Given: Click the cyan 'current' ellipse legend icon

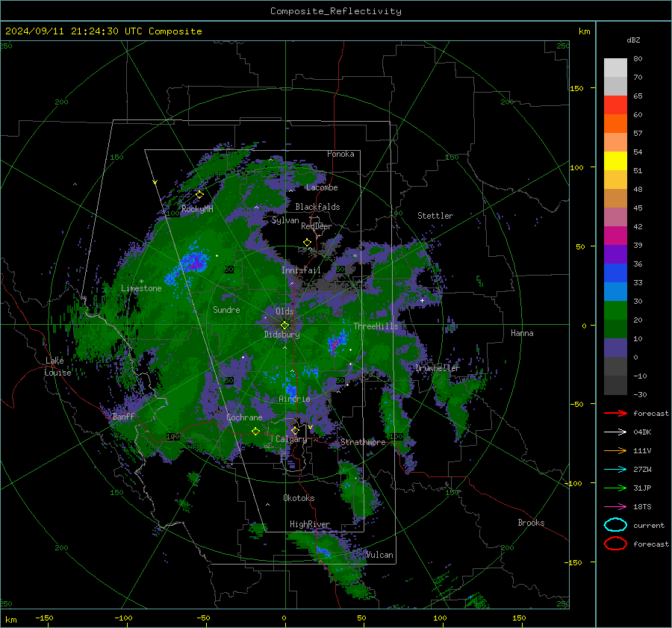Looking at the screenshot, I should pyautogui.click(x=615, y=525).
